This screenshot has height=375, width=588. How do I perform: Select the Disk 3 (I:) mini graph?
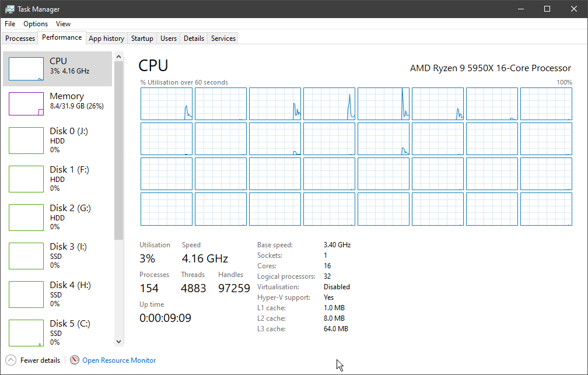26,256
